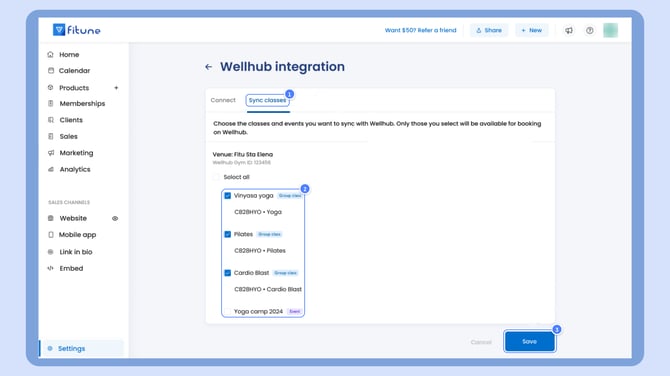Viewport: 670px width, 376px height.
Task: Click the Memberships icon
Action: coord(51,103)
